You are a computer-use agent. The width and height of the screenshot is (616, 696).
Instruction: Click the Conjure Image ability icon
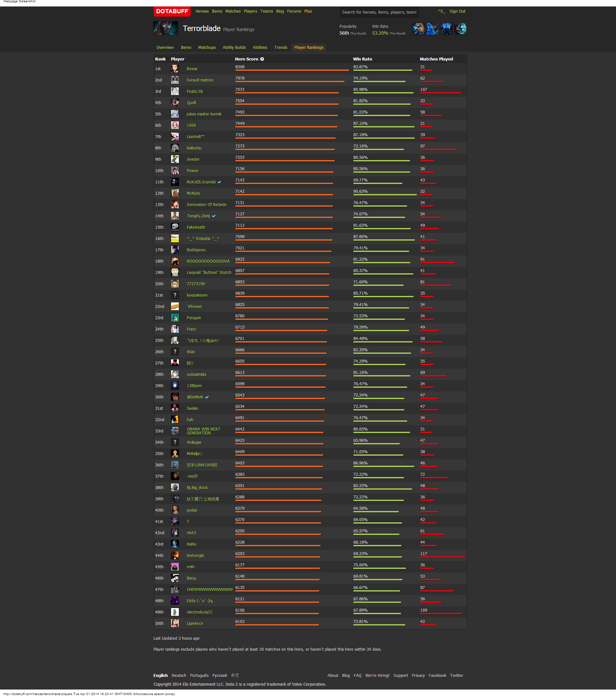coord(432,29)
